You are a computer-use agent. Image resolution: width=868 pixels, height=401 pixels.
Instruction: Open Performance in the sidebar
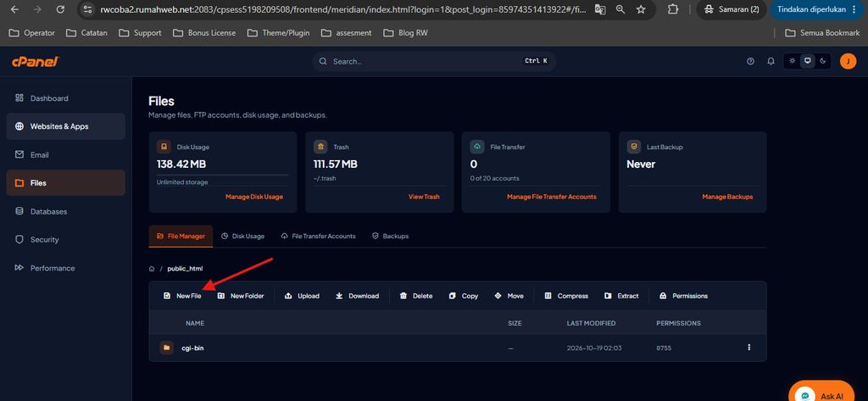click(x=65, y=268)
